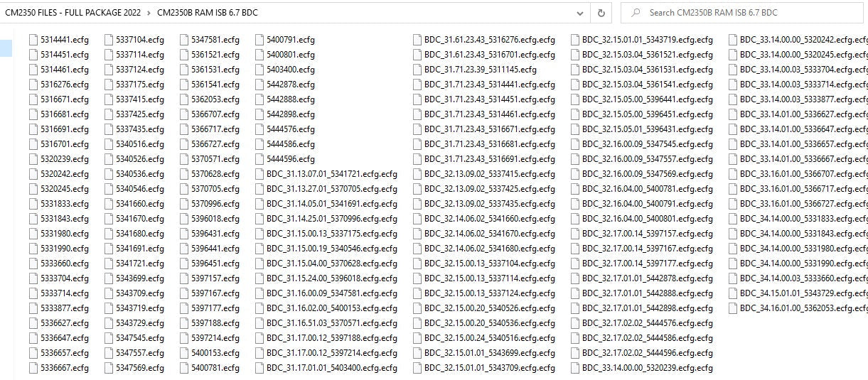Image resolution: width=868 pixels, height=380 pixels.
Task: Select the file icon of 5314441.ecfg
Action: point(33,40)
